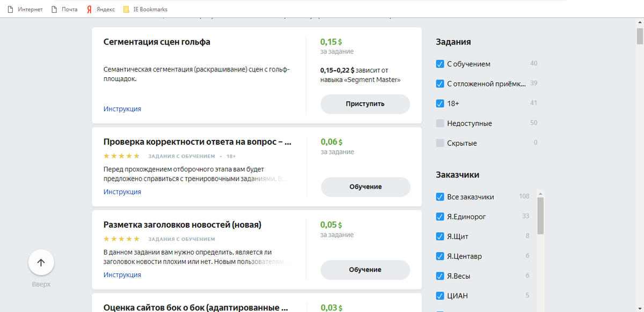Click the 0,06 $ price label
Image resolution: width=644 pixels, height=312 pixels.
331,142
